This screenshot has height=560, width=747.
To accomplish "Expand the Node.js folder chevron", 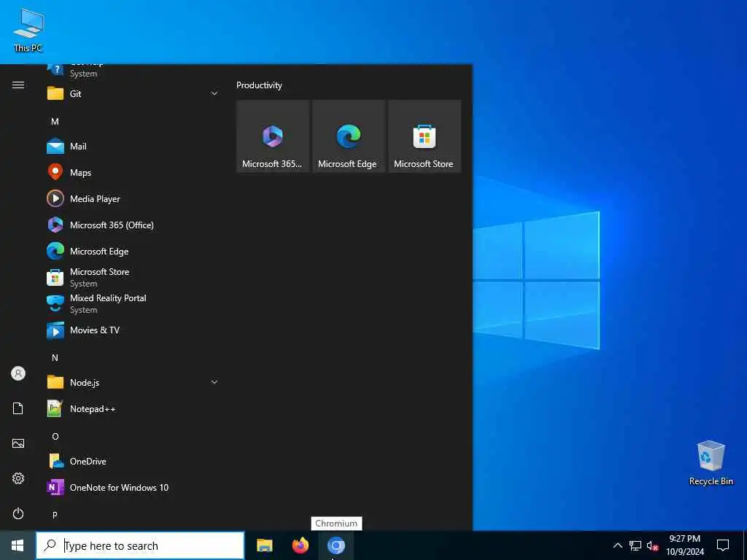I will coord(214,382).
